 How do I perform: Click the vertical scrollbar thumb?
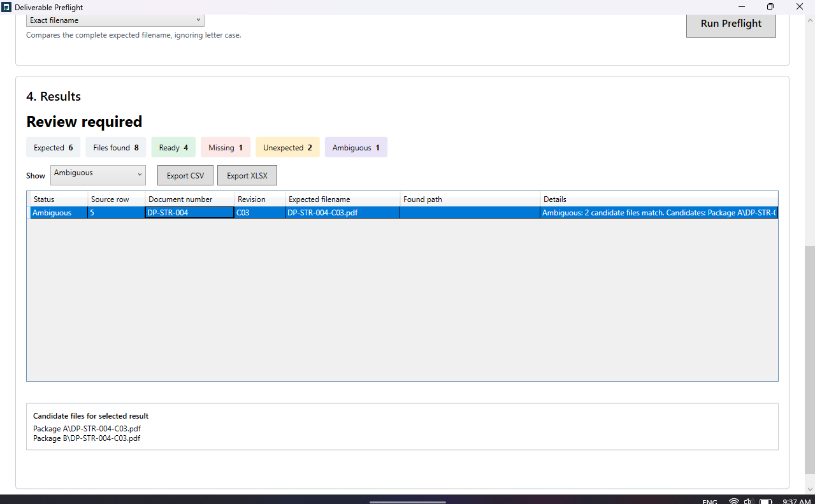coord(809,360)
